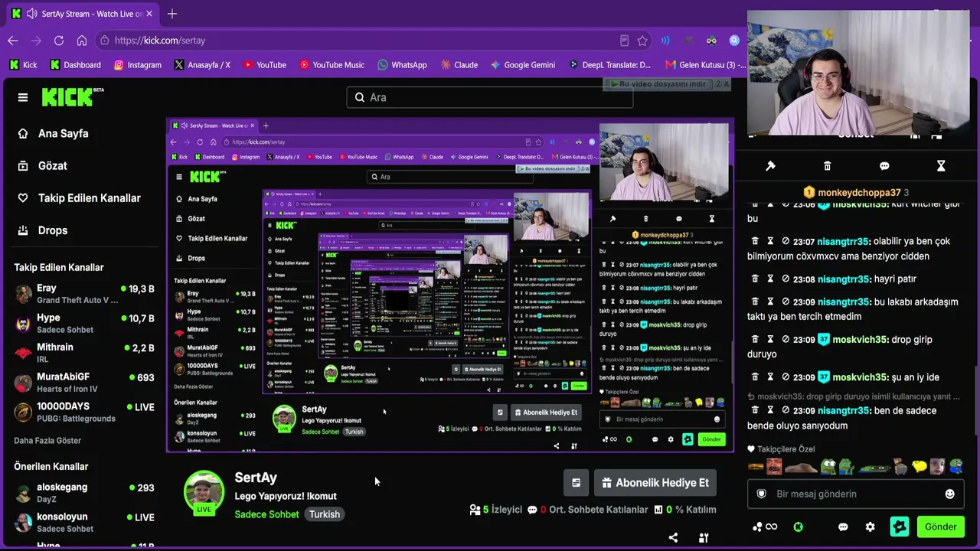Click the Abonelik Hediye Et button

655,483
